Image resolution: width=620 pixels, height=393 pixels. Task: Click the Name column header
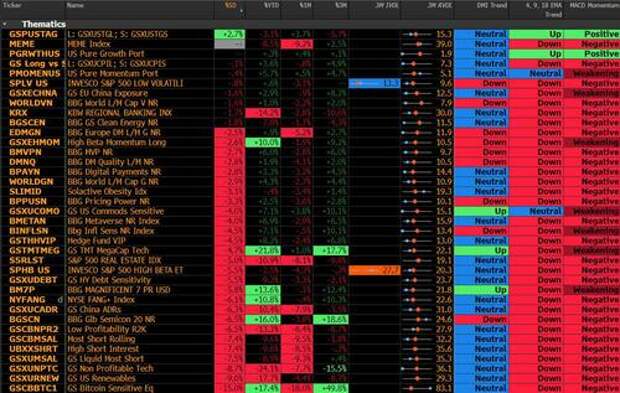[75, 6]
